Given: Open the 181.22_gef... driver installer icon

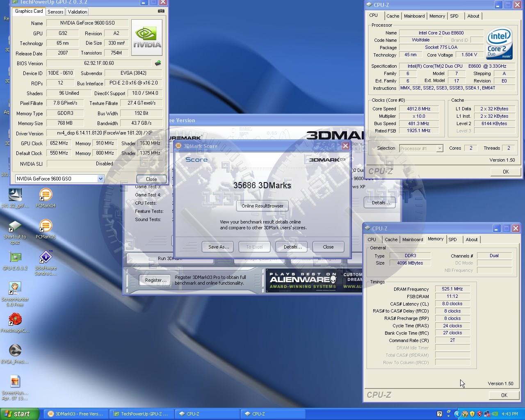Looking at the screenshot, I should pyautogui.click(x=15, y=198).
